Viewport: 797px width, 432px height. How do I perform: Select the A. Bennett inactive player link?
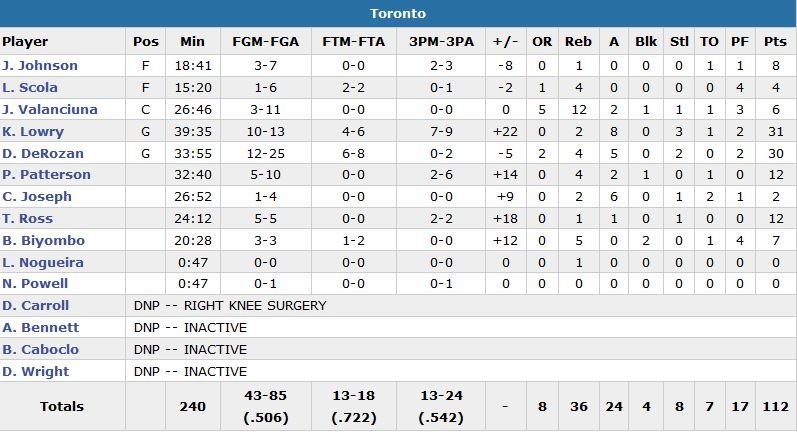[40, 327]
